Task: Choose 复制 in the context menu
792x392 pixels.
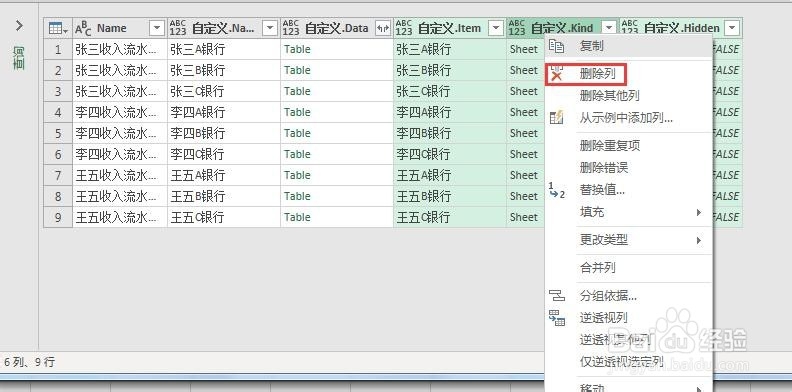Action: tap(628, 46)
